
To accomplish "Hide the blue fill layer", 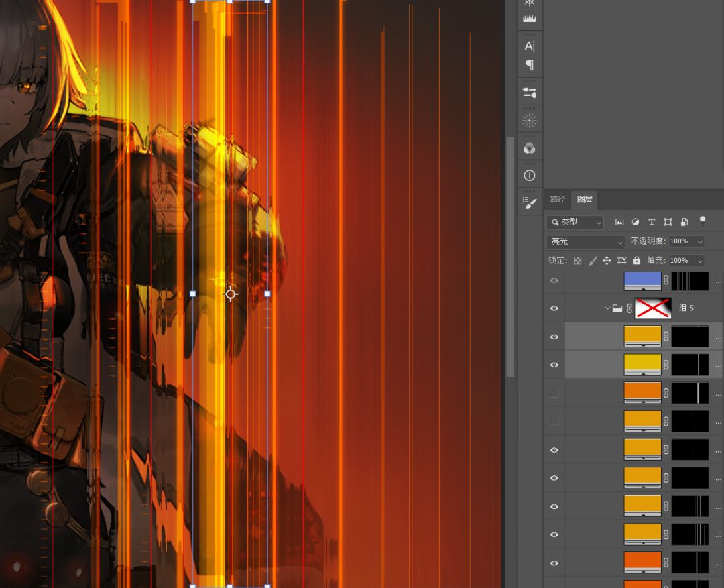I will (554, 280).
